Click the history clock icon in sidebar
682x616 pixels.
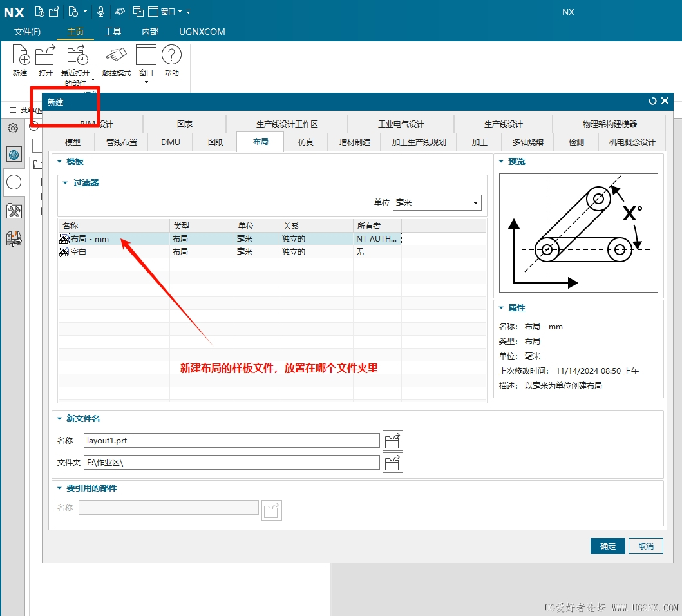[14, 182]
